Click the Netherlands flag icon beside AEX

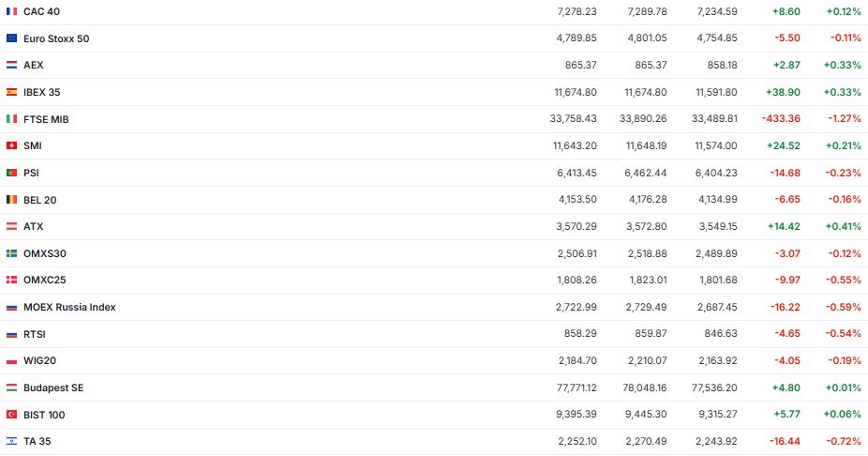pos(11,66)
